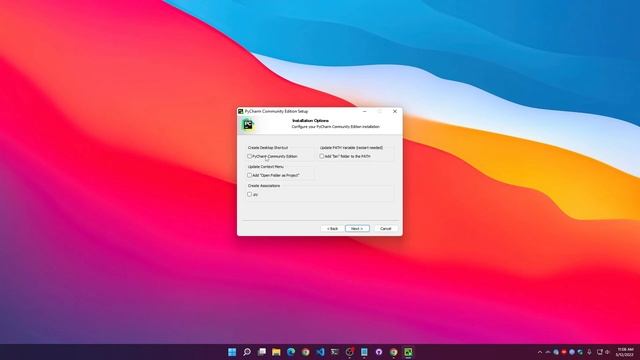Screen dimensions: 640x360
Task: Open GitHub Desktop from taskbar
Action: coord(379,352)
